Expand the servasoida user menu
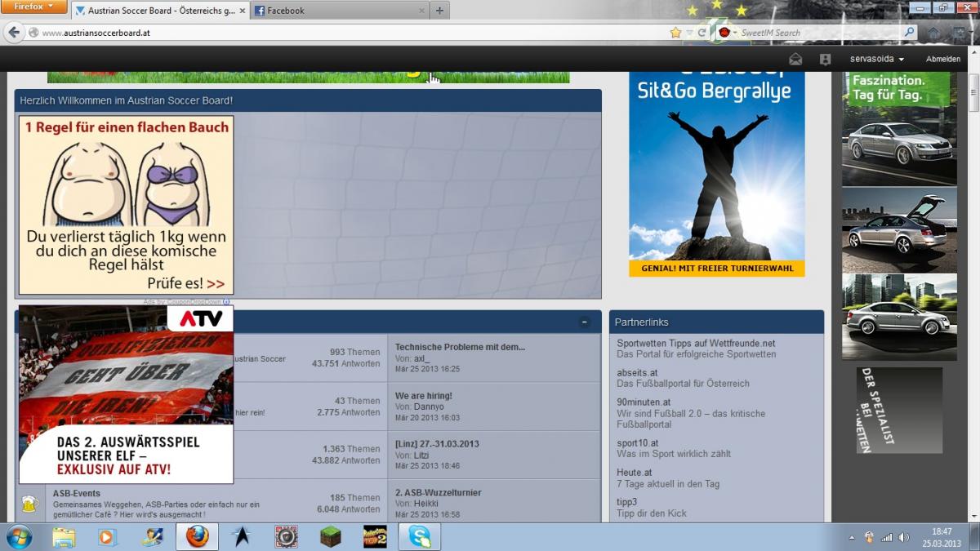The image size is (980, 551). 877,60
